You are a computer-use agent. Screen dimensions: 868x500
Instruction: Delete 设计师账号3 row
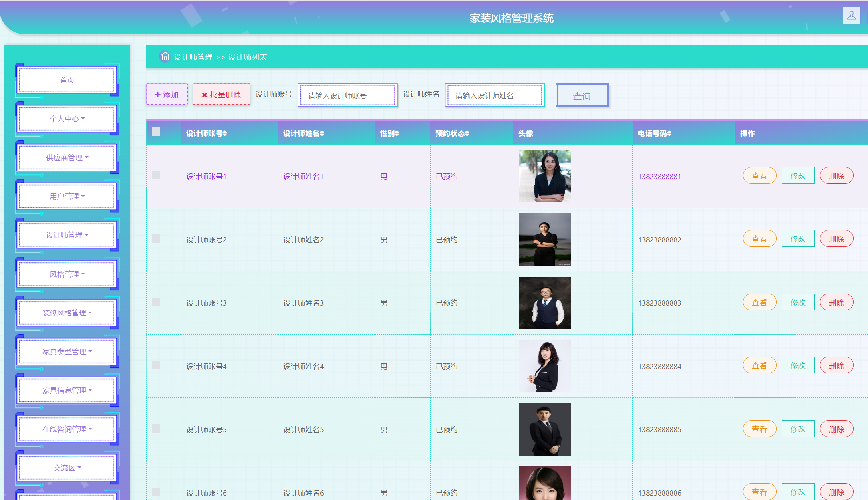click(x=836, y=302)
